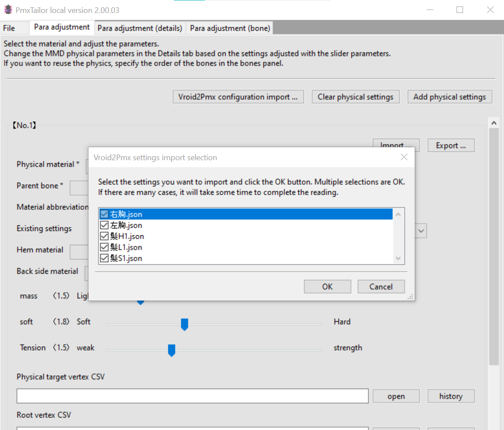The width and height of the screenshot is (504, 430).
Task: Click the Export button for No.1 settings
Action: [x=450, y=145]
